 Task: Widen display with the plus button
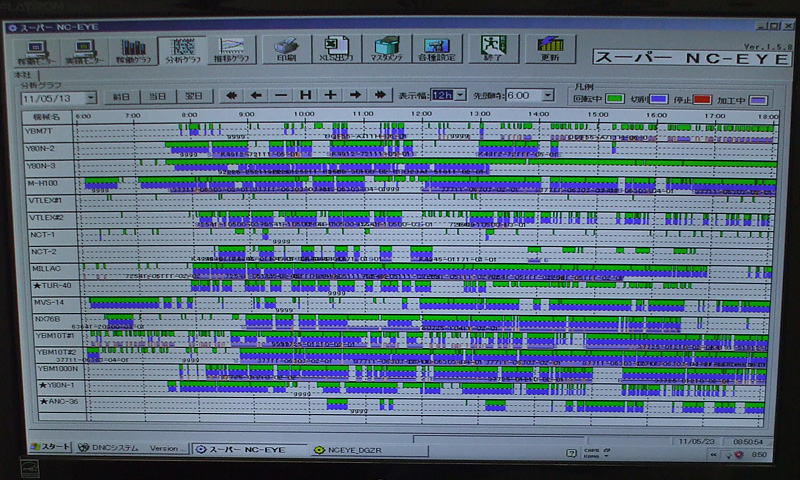click(330, 95)
